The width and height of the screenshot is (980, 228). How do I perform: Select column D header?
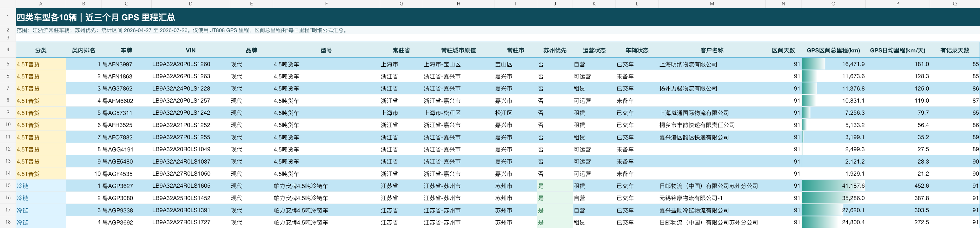tap(191, 4)
